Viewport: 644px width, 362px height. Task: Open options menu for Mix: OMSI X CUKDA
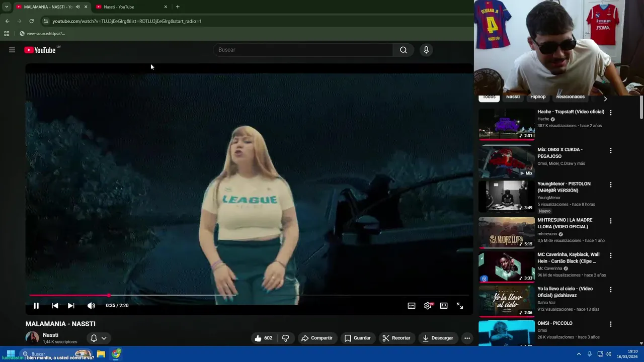click(x=611, y=150)
